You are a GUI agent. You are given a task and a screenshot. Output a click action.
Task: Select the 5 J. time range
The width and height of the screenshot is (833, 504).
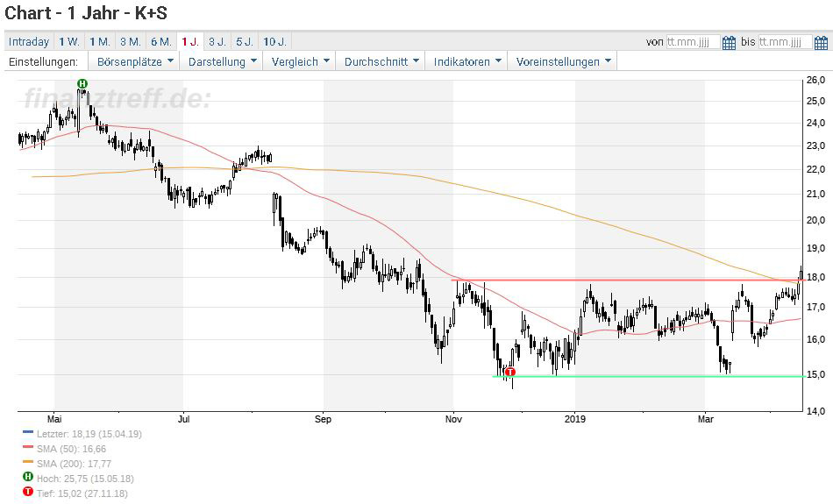click(245, 41)
